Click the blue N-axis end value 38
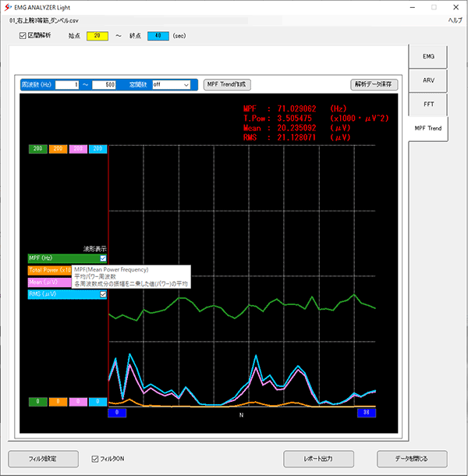Screen dimensions: 468x476 point(367,413)
